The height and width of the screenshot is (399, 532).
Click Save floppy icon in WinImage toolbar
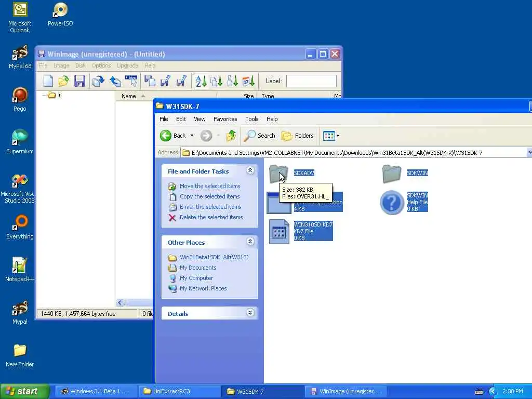pyautogui.click(x=79, y=81)
